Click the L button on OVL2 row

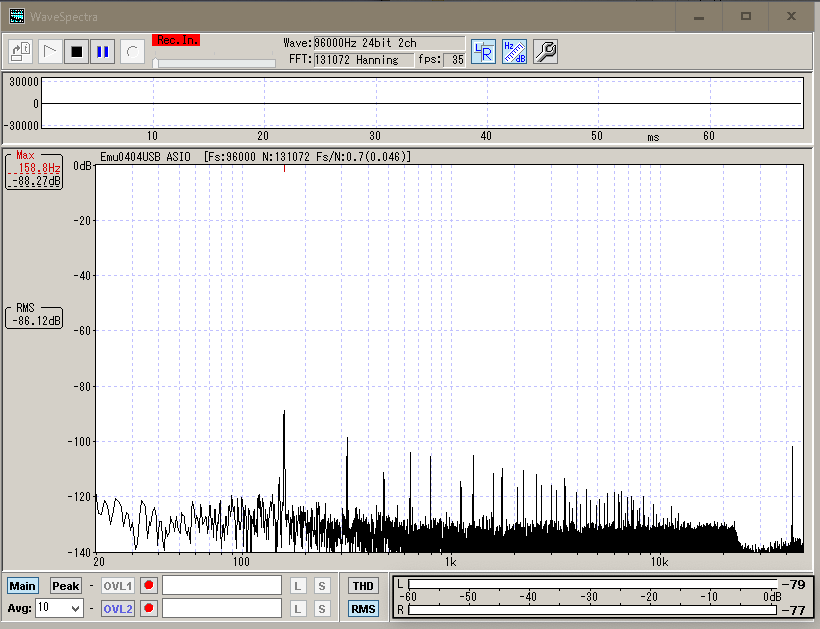coord(298,609)
